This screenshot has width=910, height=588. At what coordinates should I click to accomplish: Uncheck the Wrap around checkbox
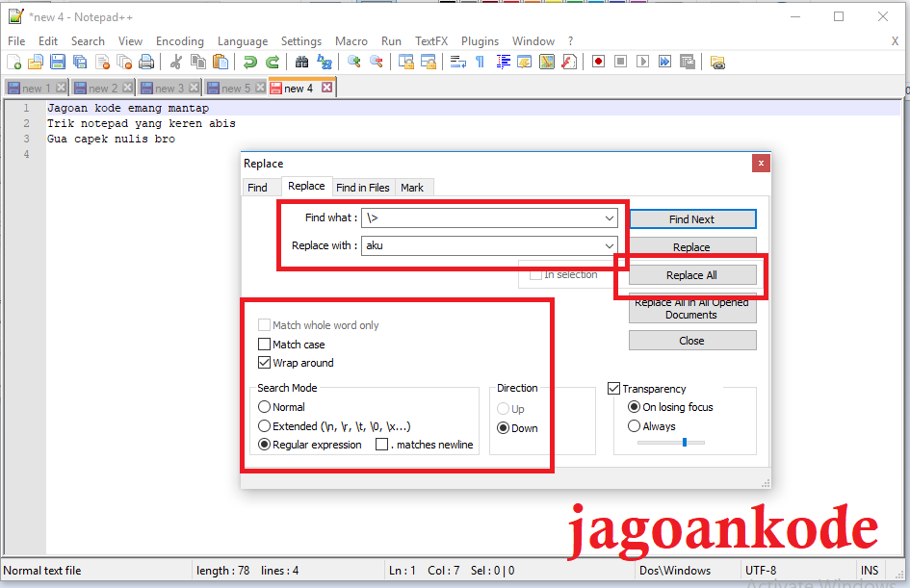pos(264,363)
